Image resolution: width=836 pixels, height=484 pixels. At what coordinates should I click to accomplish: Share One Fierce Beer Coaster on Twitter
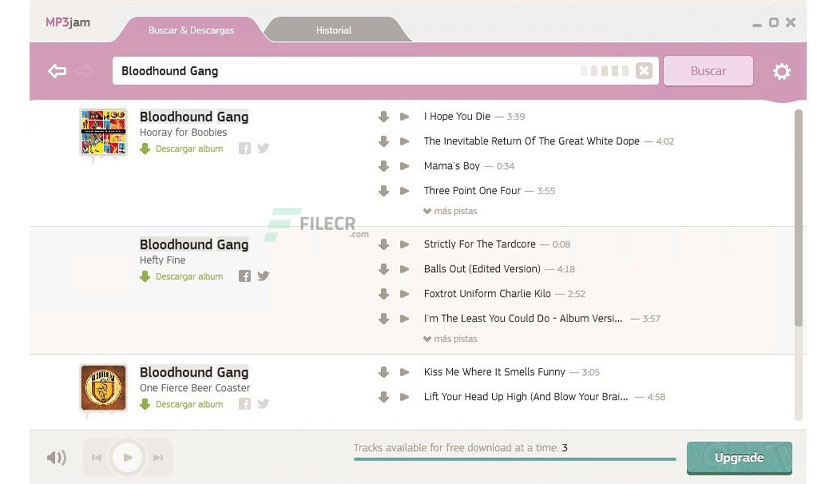(x=263, y=404)
